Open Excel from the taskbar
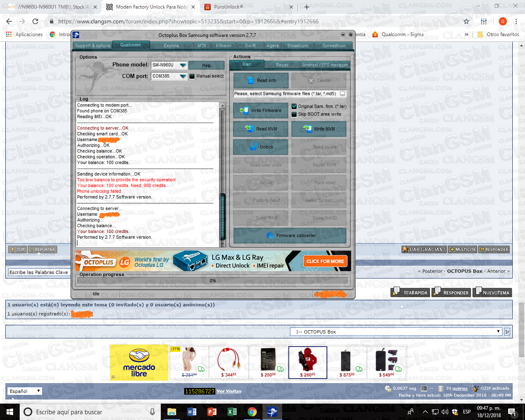 pos(232,412)
